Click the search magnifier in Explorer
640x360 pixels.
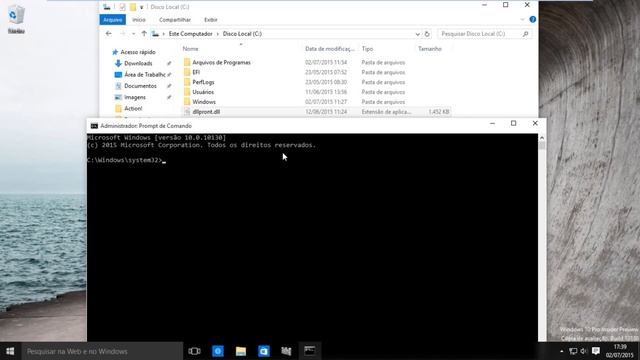click(x=526, y=34)
